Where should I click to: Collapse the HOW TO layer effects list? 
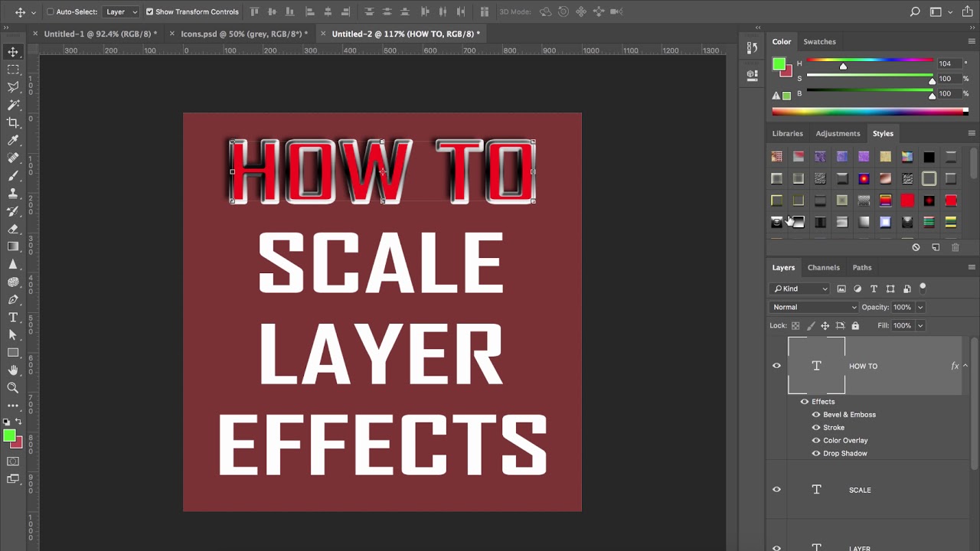pos(965,366)
